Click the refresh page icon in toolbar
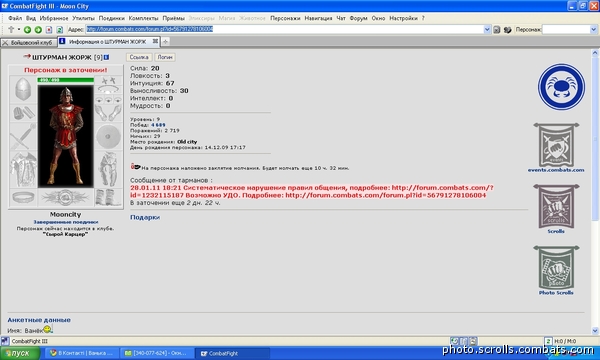 click(60, 29)
